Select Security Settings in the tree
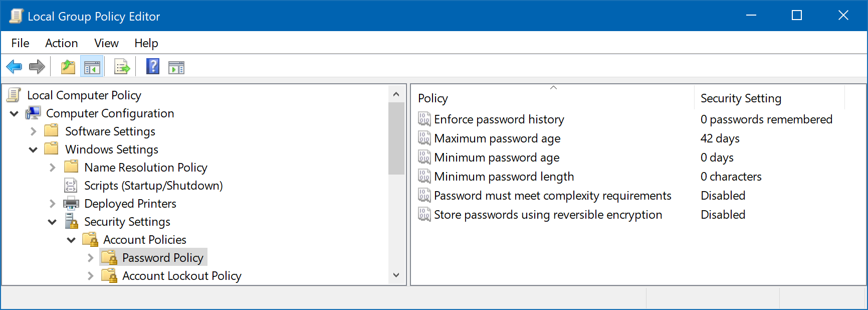 click(x=127, y=222)
